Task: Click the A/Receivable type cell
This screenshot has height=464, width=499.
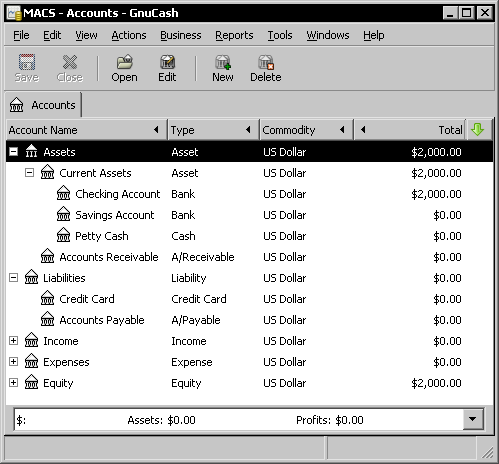Action: click(x=203, y=257)
